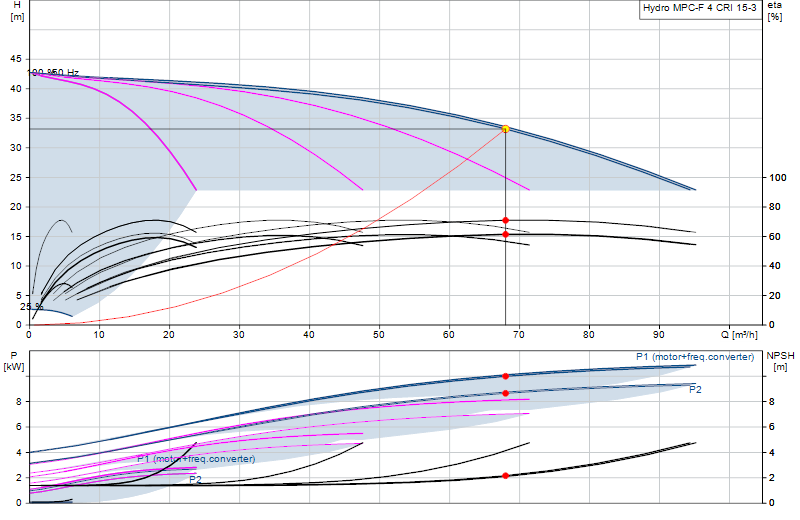800x520 pixels.
Task: Click the lower red efficiency point marker near 60%
Action: 505,234
